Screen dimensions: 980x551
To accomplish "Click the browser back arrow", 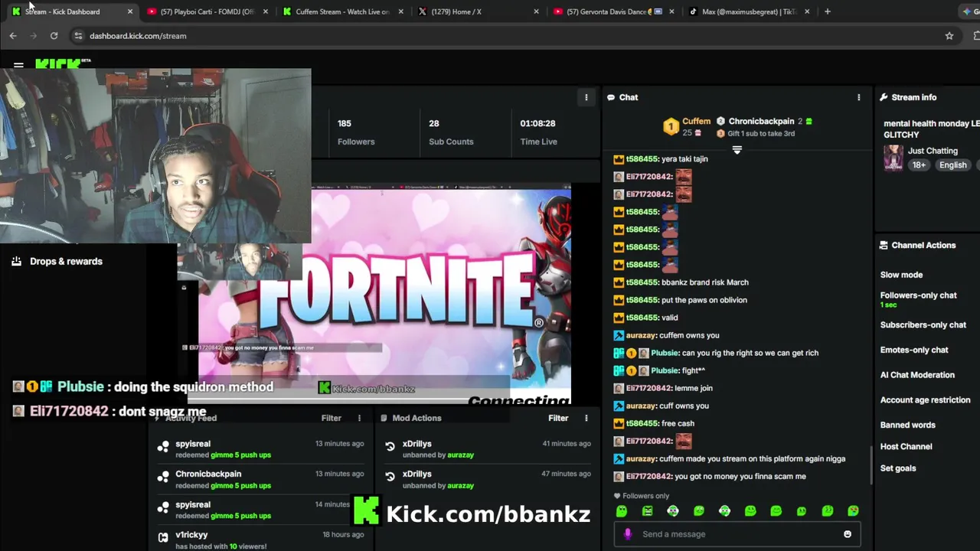I will (13, 36).
